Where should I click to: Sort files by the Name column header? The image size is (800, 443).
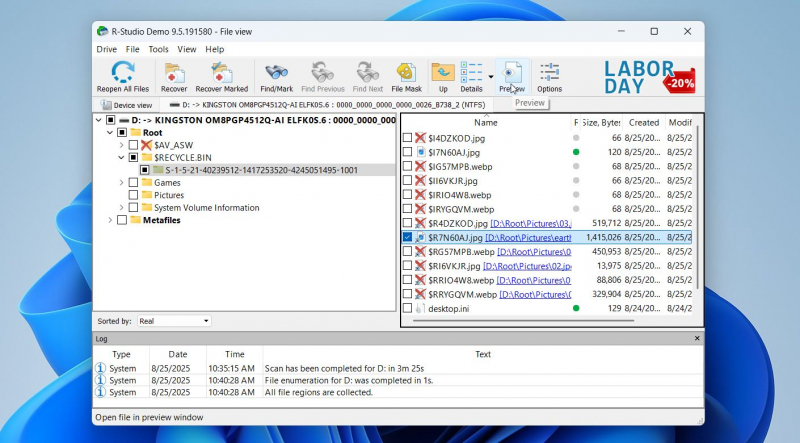point(486,122)
